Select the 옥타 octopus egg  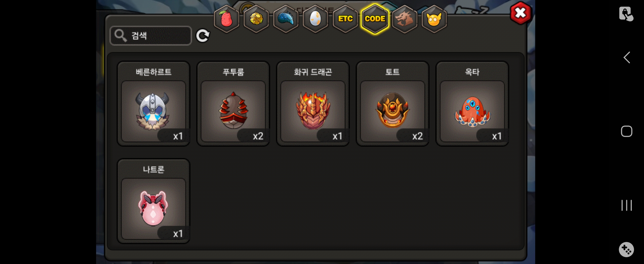(x=472, y=104)
